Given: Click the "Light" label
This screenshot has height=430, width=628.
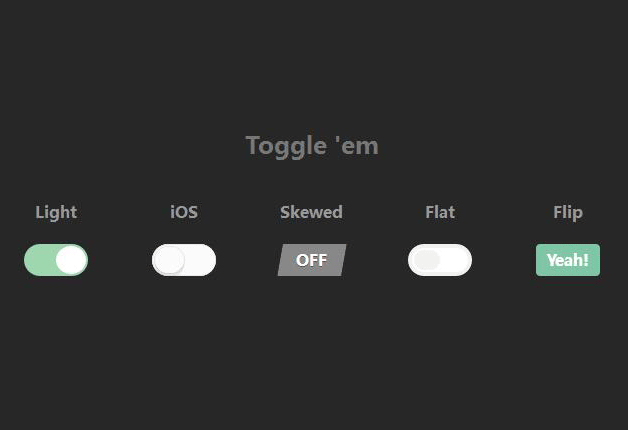Looking at the screenshot, I should pos(56,212).
